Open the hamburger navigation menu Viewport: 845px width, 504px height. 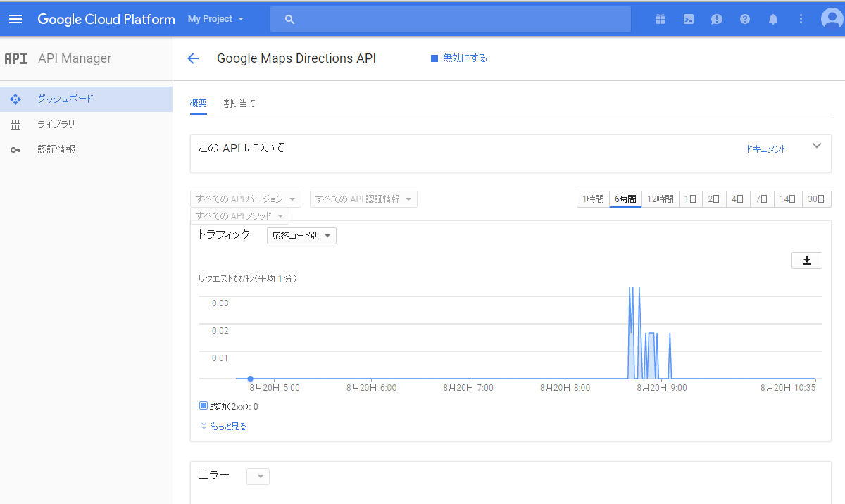click(15, 19)
